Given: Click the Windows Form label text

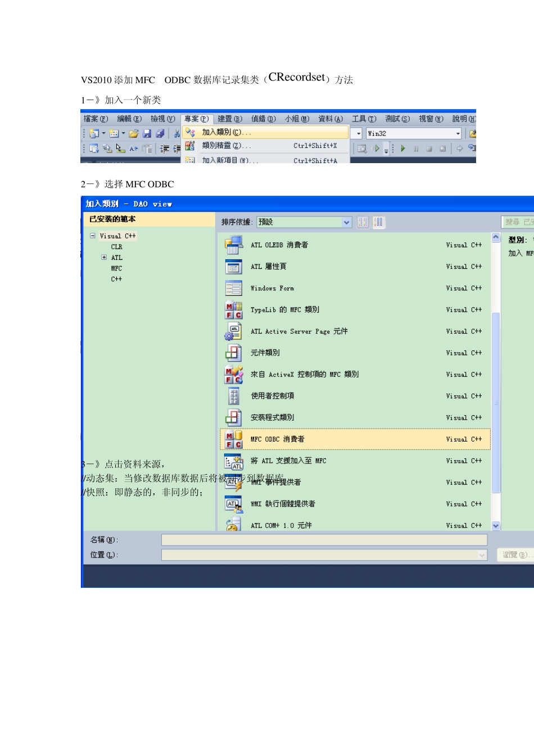Looking at the screenshot, I should coord(272,289).
